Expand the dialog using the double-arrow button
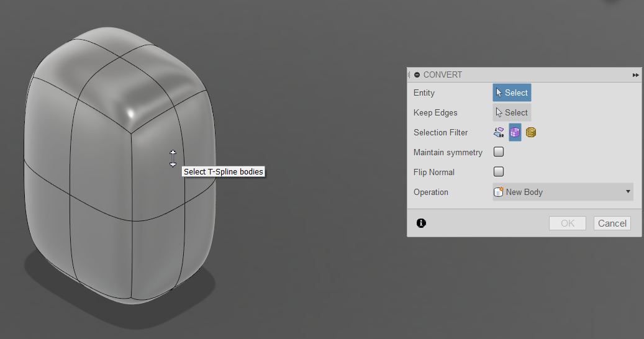644x339 pixels. click(x=635, y=75)
